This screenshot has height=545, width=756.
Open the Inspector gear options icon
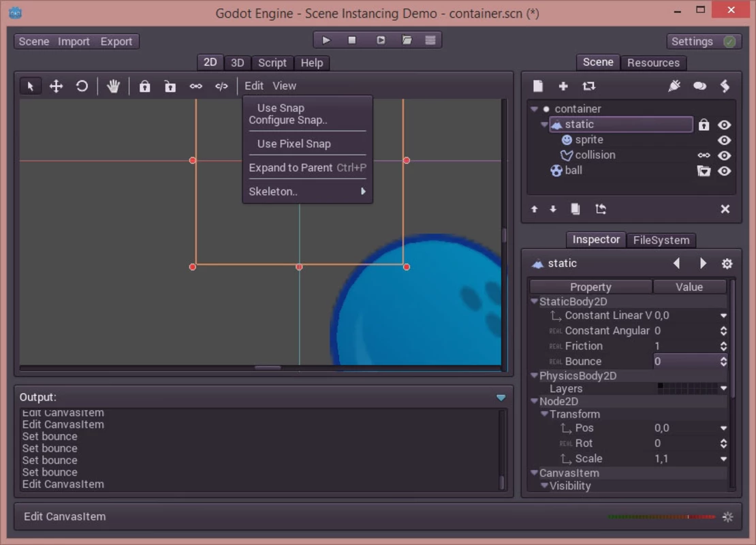click(727, 264)
